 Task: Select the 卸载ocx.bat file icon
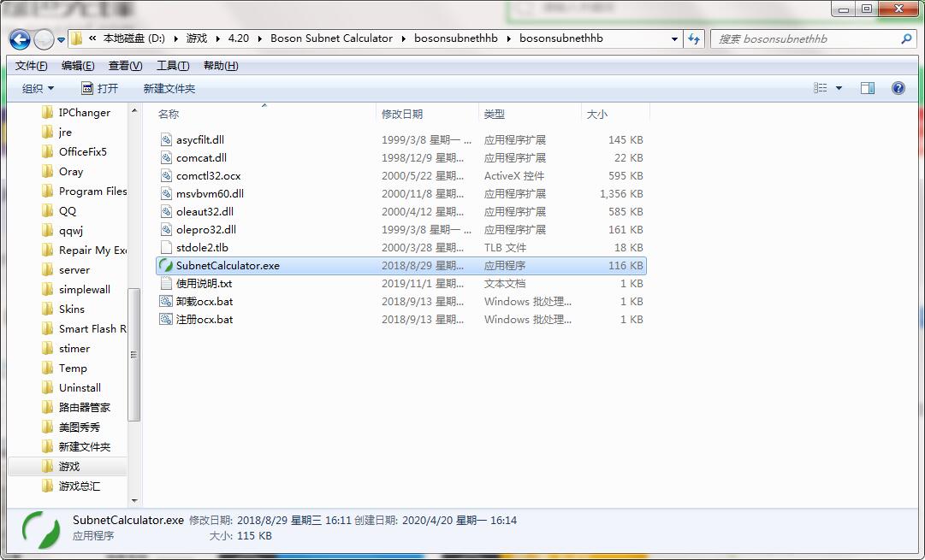(x=166, y=301)
